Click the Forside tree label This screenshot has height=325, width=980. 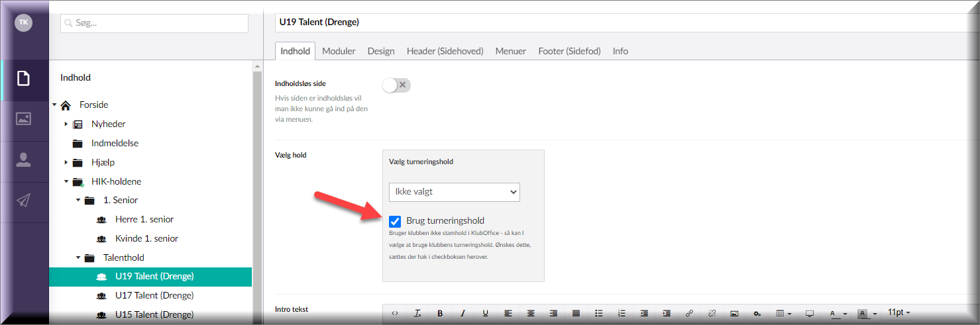(x=93, y=105)
